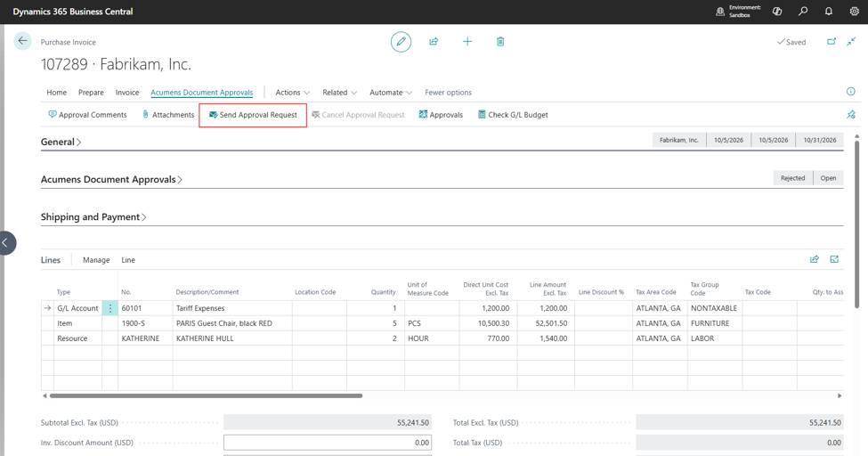Expand Acumens Document Approvals section
Image resolution: width=868 pixels, height=456 pixels.
[x=111, y=180]
